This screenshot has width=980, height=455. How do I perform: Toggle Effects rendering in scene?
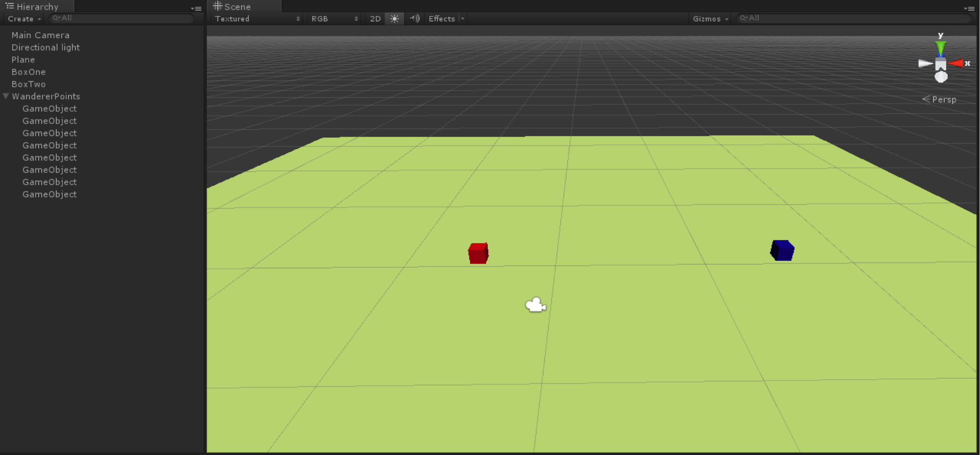pos(441,19)
